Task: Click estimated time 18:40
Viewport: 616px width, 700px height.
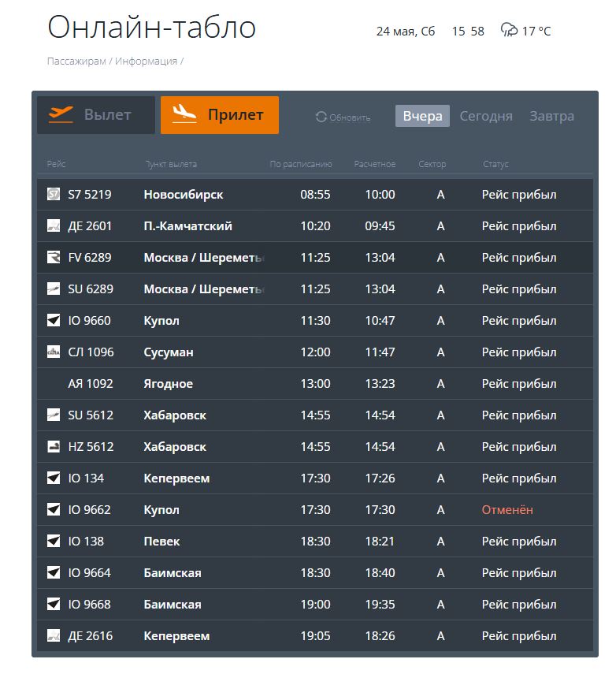Action: [x=380, y=573]
